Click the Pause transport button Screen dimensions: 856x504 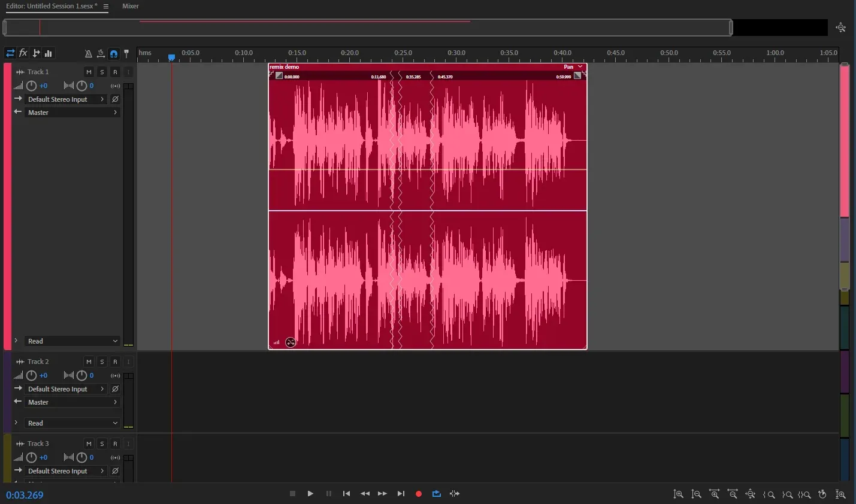(329, 494)
